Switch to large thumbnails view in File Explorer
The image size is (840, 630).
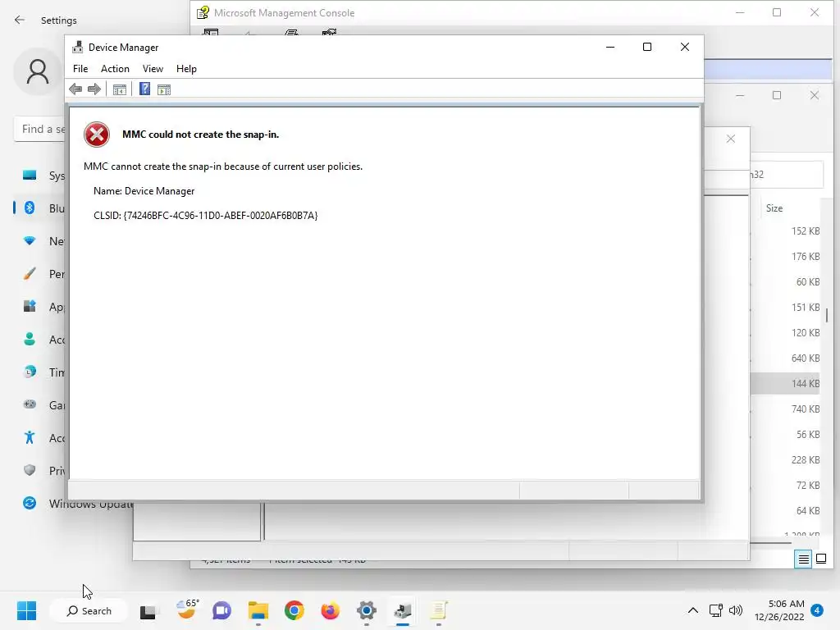[x=820, y=559]
